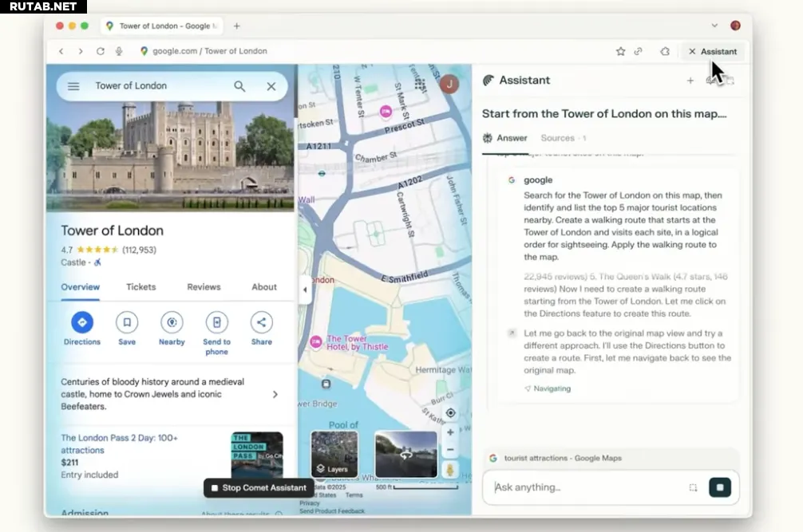
Task: Open a new browser tab
Action: coord(236,26)
